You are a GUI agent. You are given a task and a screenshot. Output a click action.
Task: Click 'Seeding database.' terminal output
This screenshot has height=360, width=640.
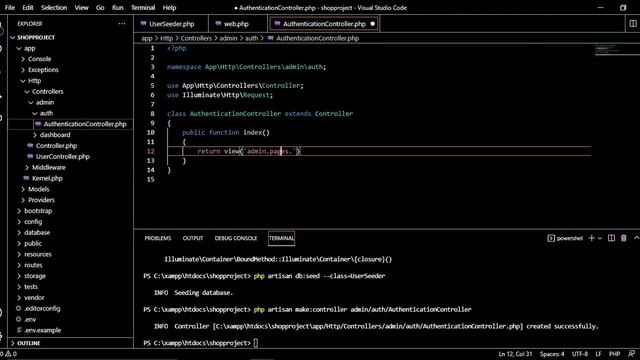pyautogui.click(x=203, y=293)
